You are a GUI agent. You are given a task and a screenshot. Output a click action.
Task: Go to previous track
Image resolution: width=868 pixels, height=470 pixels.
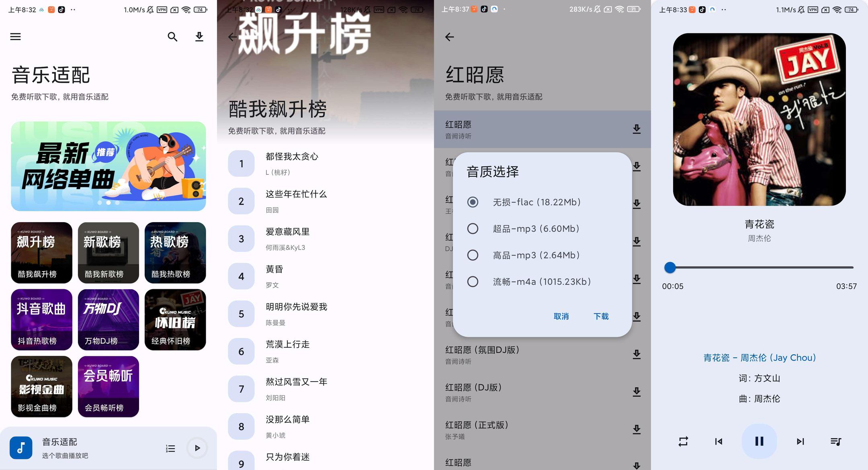coord(719,441)
